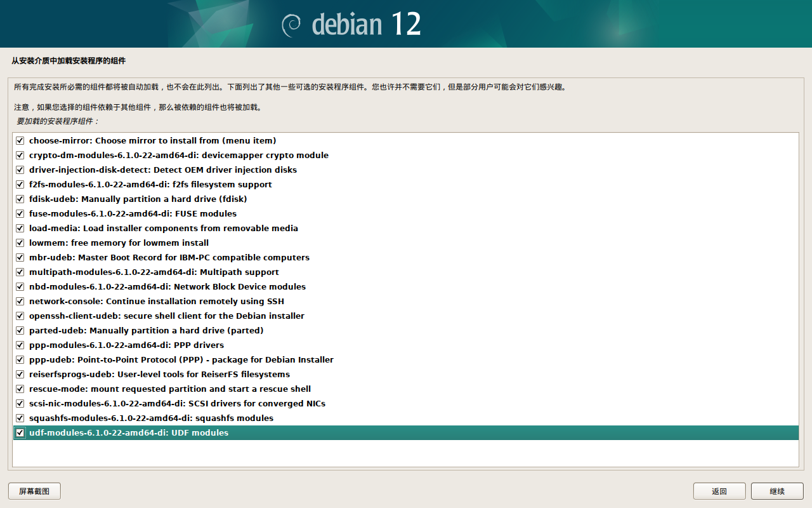The image size is (812, 508).
Task: Select text 'choose-mirror: Choose mirror to install from'
Action: click(x=125, y=141)
